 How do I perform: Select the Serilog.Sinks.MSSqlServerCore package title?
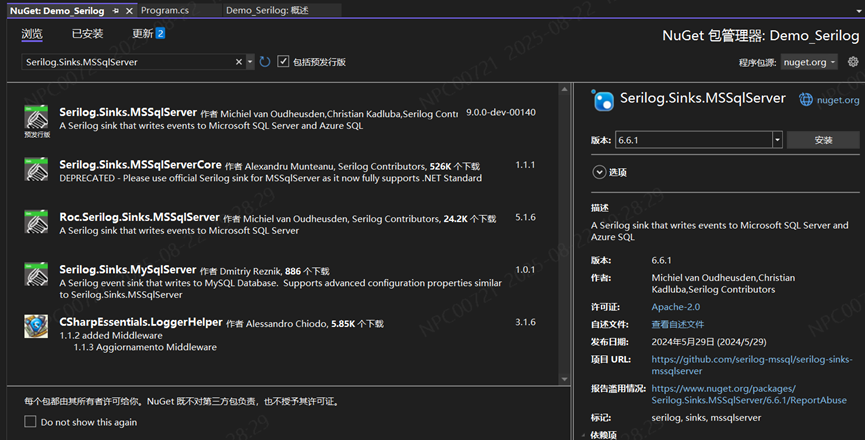click(x=141, y=164)
